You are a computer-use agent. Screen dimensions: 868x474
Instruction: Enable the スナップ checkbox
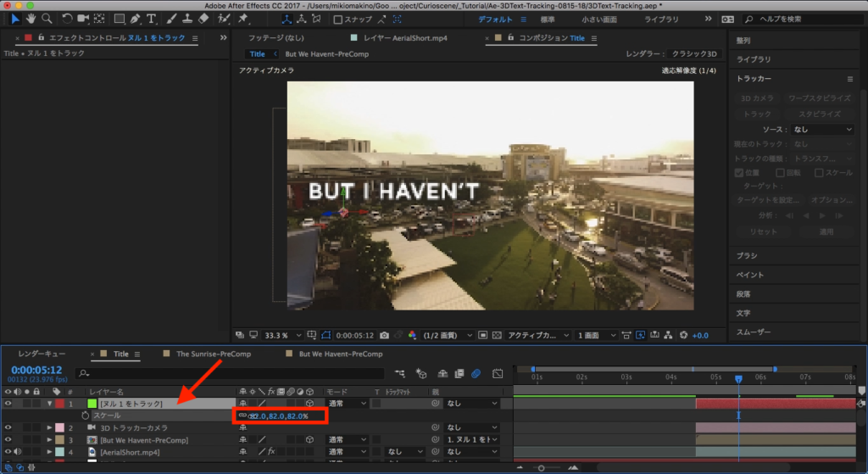[339, 19]
